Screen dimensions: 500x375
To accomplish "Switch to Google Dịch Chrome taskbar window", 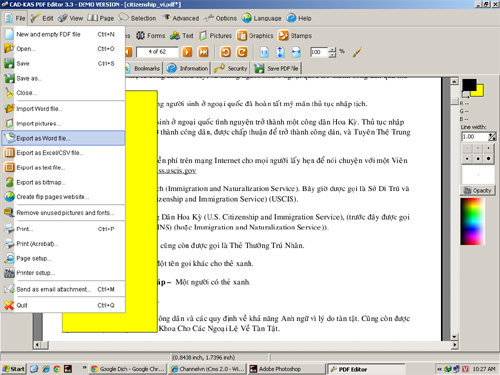I will pos(128,369).
